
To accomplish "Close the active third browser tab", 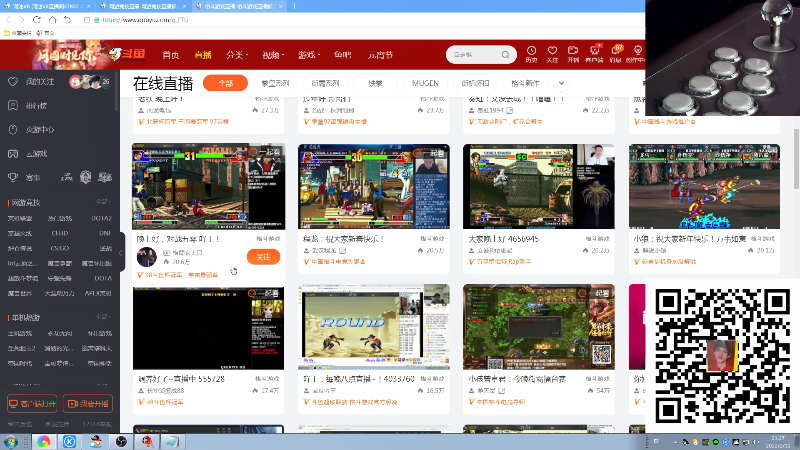I will click(x=282, y=6).
